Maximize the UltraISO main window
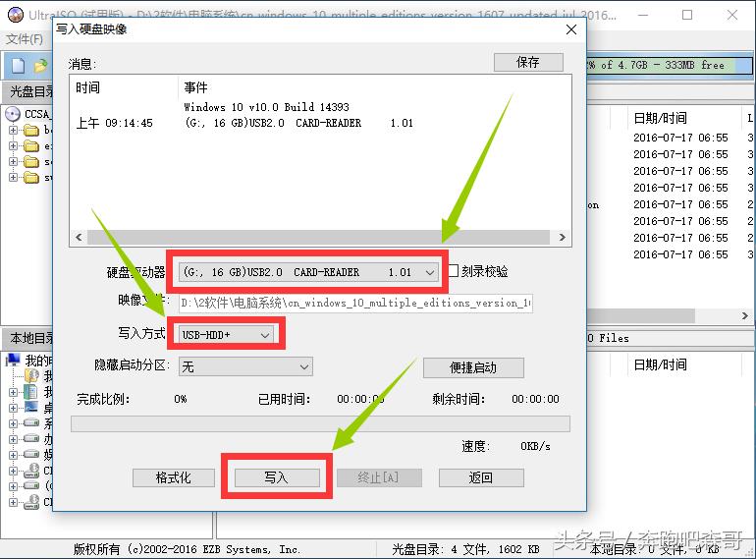This screenshot has width=756, height=559. click(x=687, y=16)
